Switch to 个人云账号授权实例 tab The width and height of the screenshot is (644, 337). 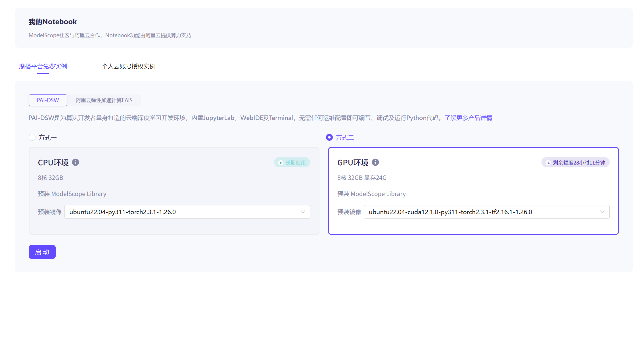pyautogui.click(x=129, y=66)
